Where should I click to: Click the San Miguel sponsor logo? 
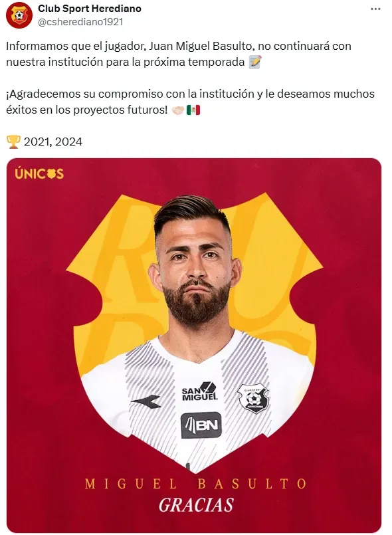(x=199, y=391)
